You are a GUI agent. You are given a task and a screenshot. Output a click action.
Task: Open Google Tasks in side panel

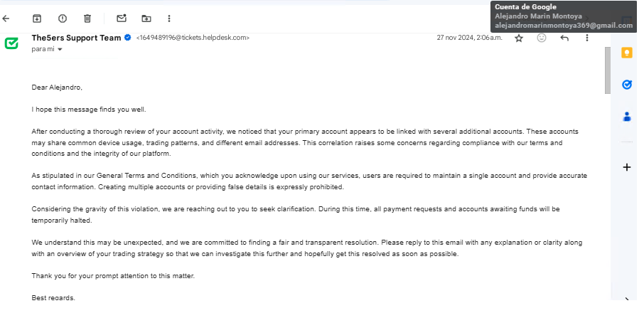[x=627, y=85]
